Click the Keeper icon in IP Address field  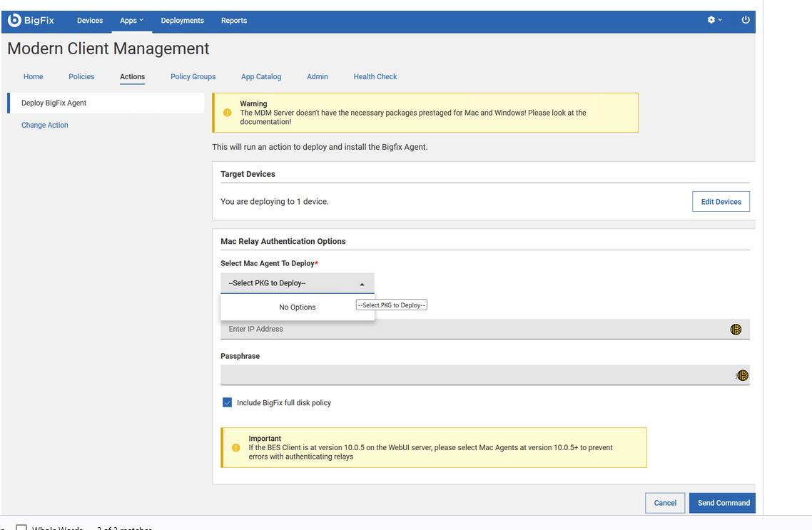[x=736, y=330]
